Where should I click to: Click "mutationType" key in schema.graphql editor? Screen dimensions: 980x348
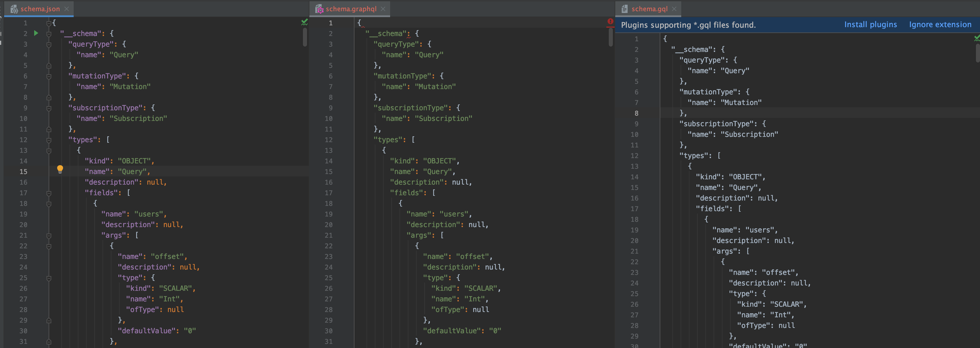(x=404, y=76)
